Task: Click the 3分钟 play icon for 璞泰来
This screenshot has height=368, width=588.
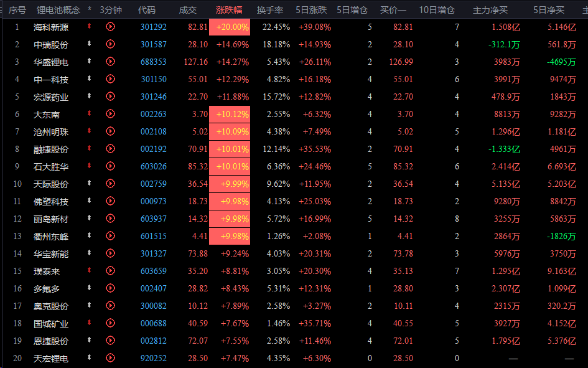Action: 110,271
